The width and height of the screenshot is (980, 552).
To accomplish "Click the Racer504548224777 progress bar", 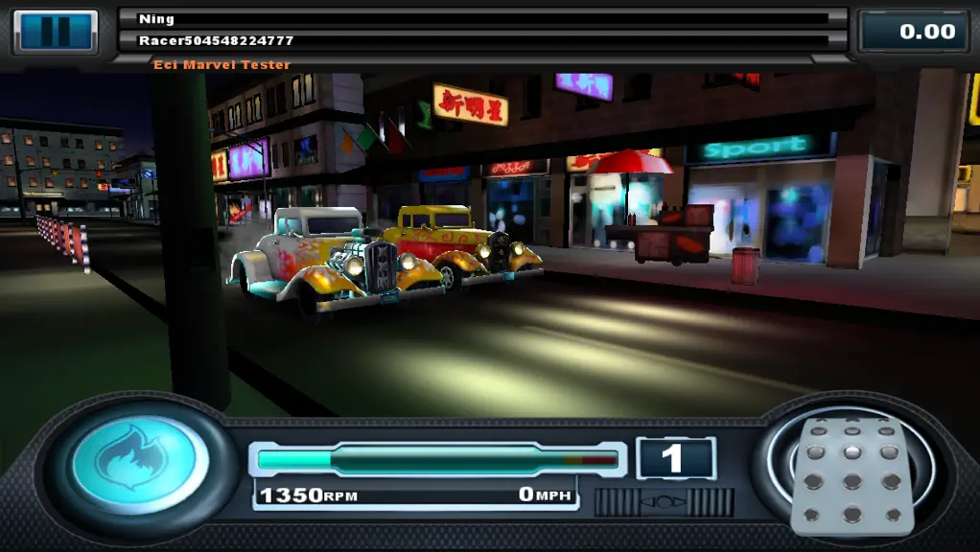I will 482,40.
